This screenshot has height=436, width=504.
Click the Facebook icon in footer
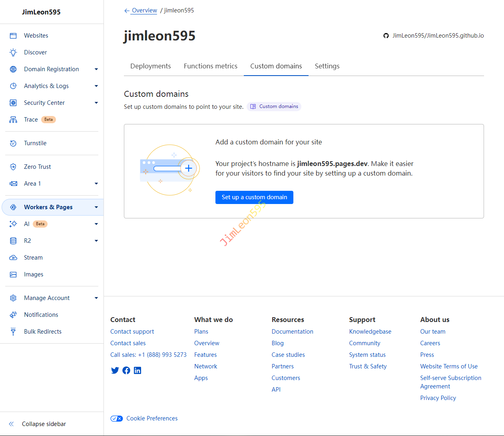[126, 370]
